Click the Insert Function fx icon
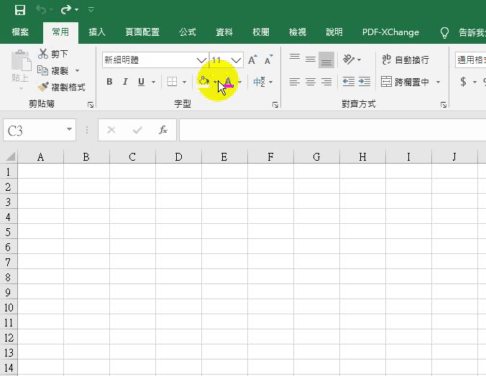 pyautogui.click(x=163, y=130)
